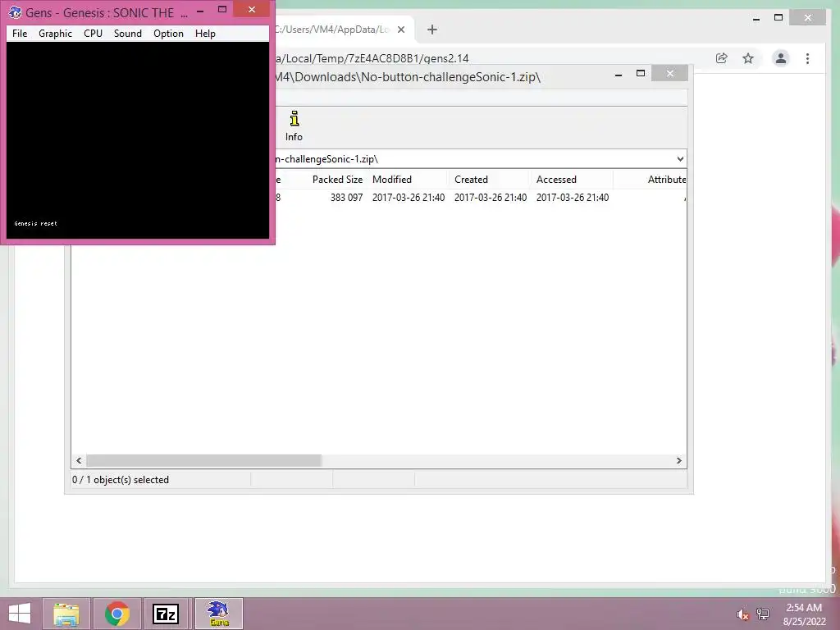Image resolution: width=840 pixels, height=630 pixels.
Task: Click the Chrome share page icon
Action: point(722,58)
